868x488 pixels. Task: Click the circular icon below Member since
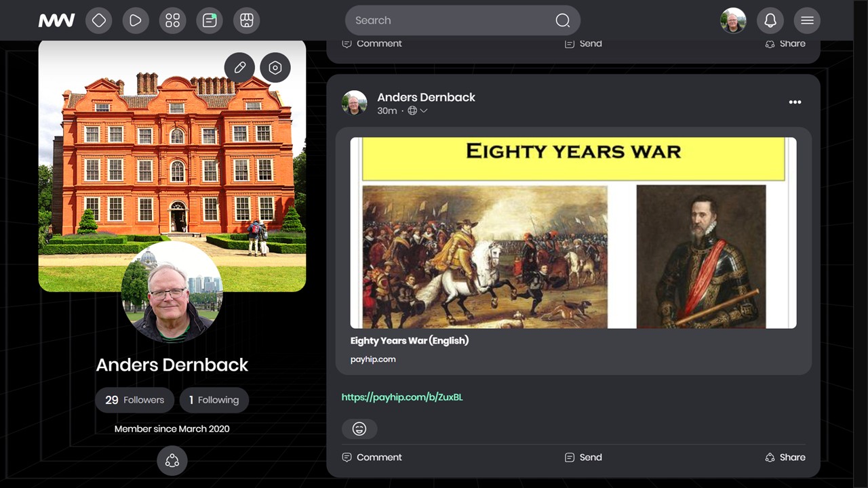pyautogui.click(x=172, y=461)
